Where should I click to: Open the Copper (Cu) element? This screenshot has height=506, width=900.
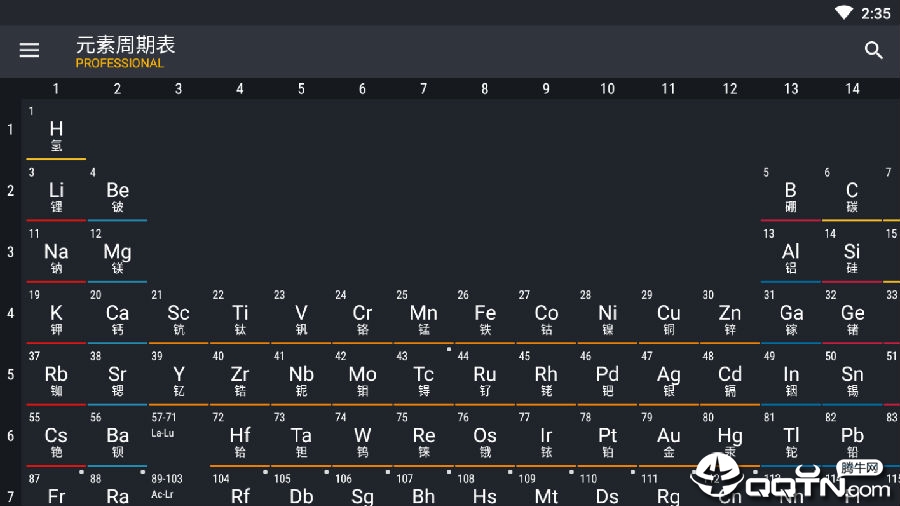(668, 316)
